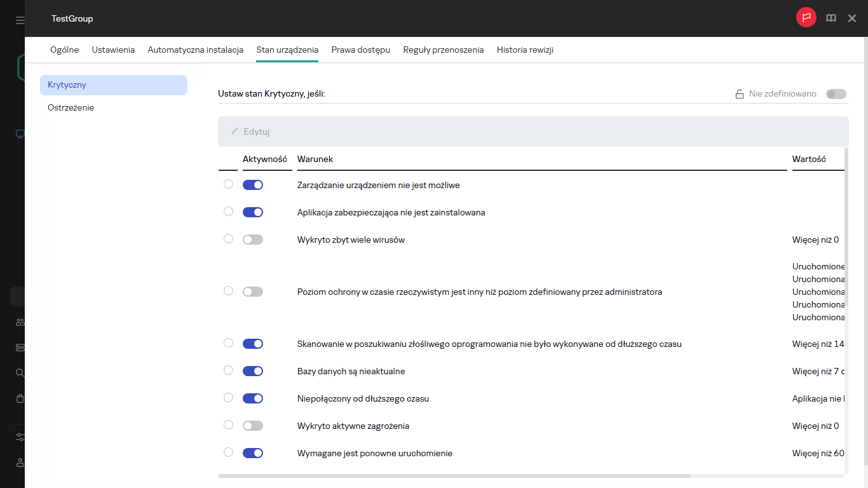
Task: Select radio for Wymagane jest ponowne uruchomienie
Action: coord(228,452)
